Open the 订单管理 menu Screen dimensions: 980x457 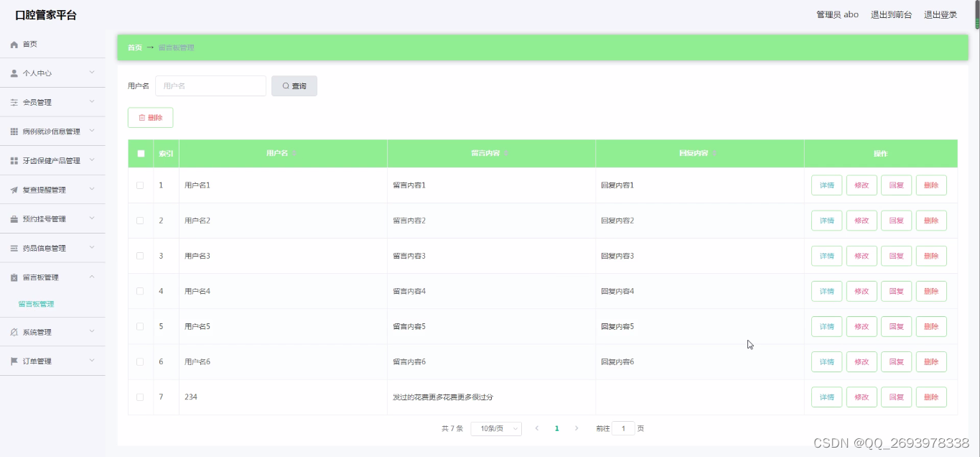click(x=52, y=361)
